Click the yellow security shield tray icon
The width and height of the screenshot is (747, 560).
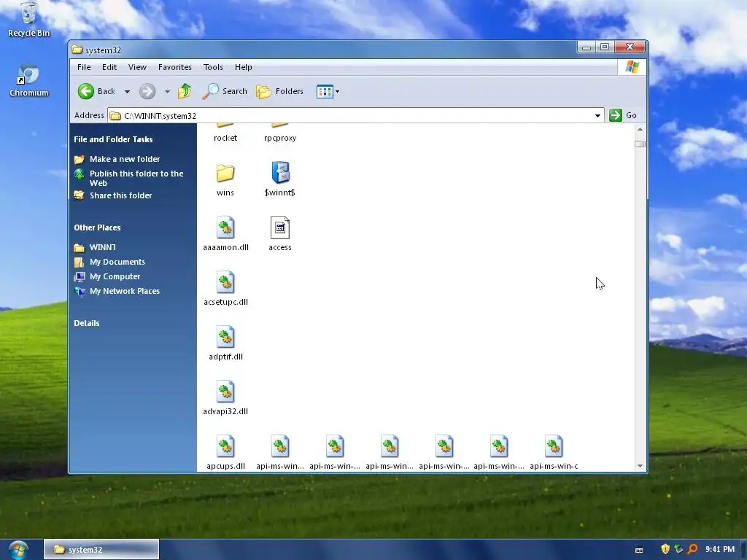click(665, 549)
